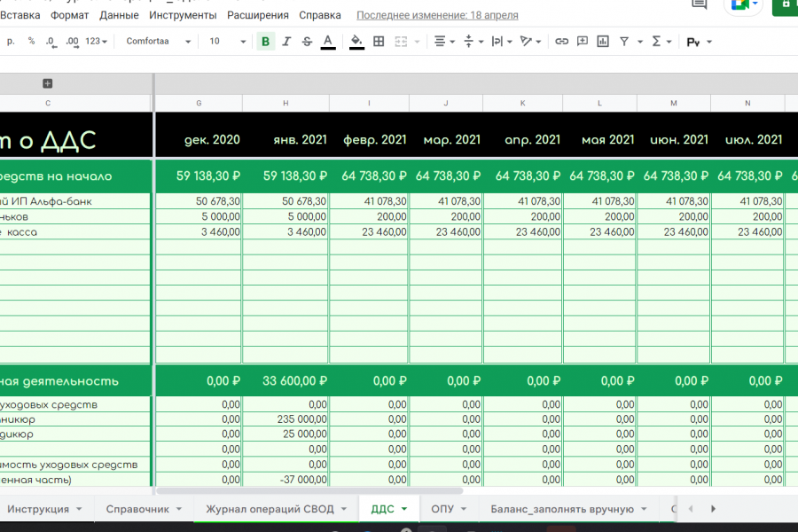
Task: Select column C header
Action: tap(48, 104)
